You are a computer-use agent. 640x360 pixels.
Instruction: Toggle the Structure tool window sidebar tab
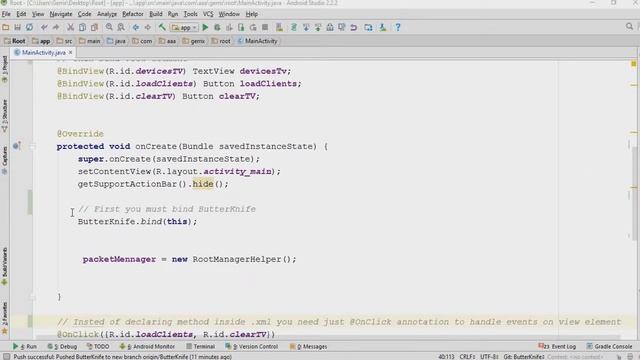[4, 116]
